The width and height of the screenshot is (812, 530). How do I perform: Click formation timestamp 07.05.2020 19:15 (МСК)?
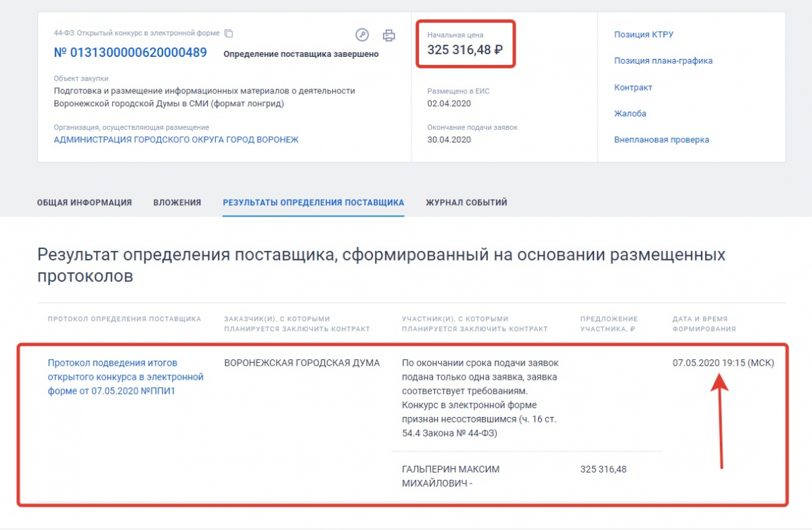723,363
